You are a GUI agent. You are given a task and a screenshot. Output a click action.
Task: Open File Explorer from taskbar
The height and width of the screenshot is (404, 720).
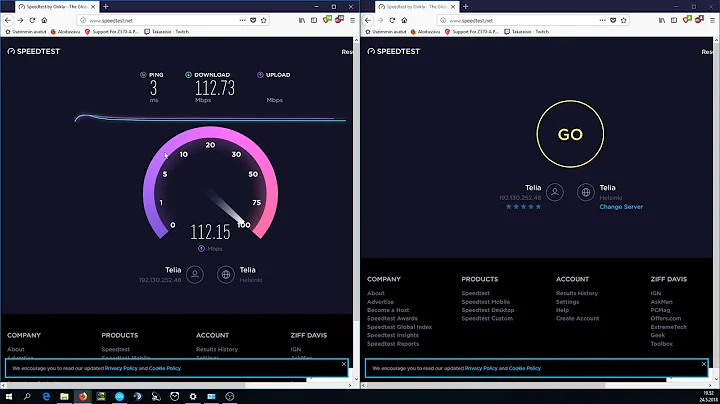(x=64, y=396)
